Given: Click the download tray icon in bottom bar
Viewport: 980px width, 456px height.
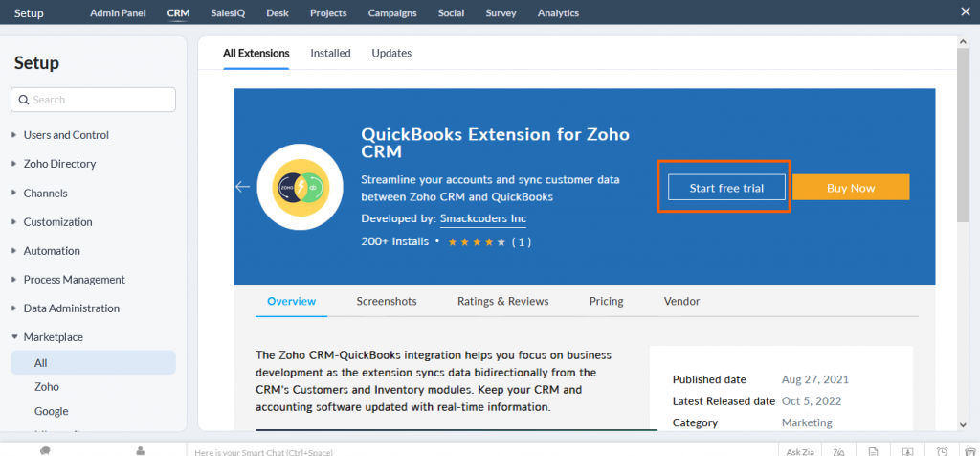Looking at the screenshot, I should pyautogui.click(x=907, y=451).
